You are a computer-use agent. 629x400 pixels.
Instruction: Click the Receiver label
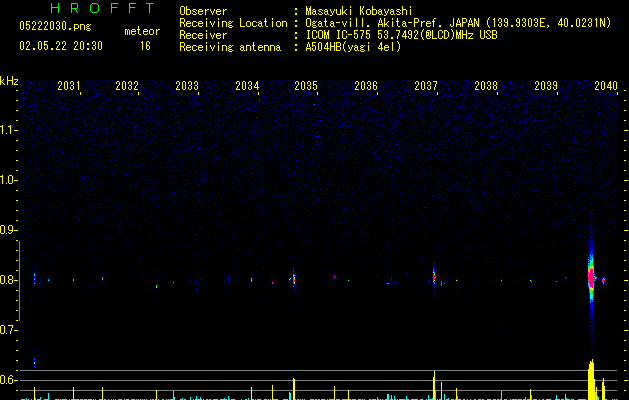(203, 35)
